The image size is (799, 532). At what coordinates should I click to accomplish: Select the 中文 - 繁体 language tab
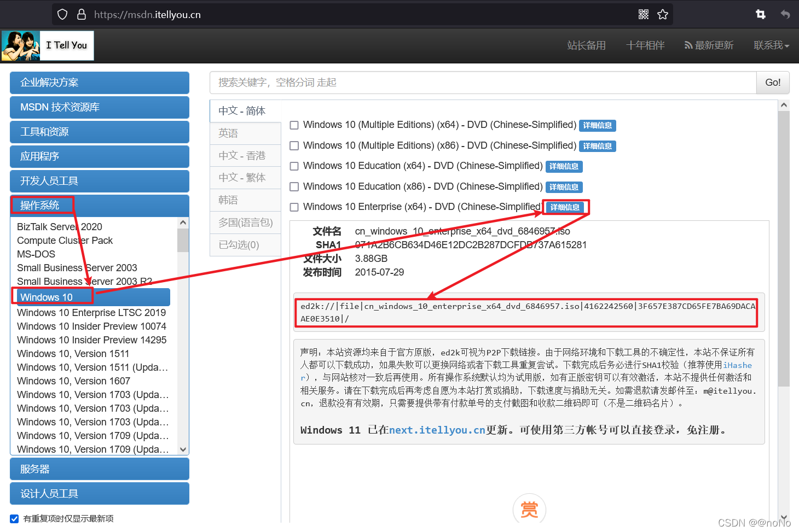coord(242,178)
